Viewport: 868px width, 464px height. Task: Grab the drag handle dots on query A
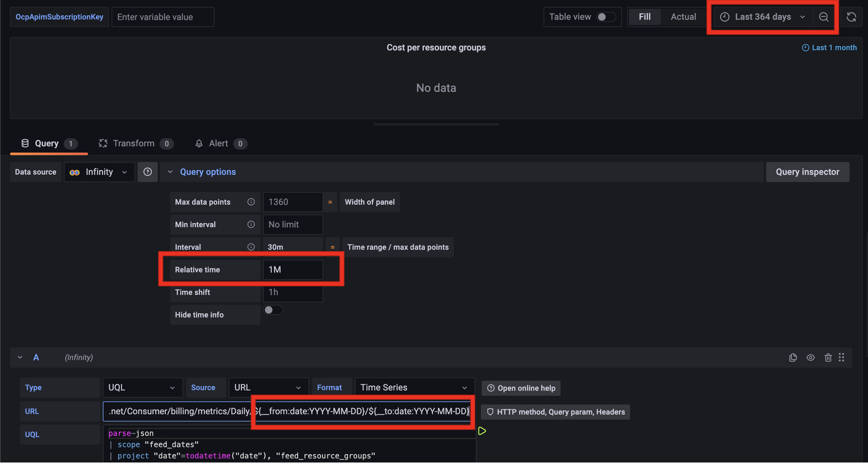click(842, 358)
